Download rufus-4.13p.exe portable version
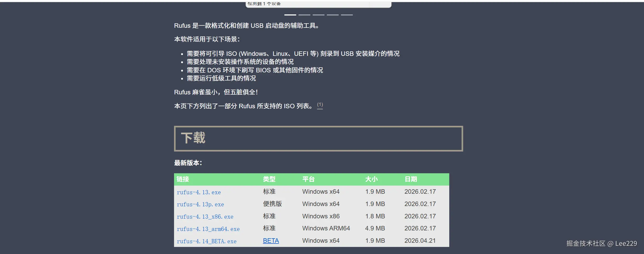The height and width of the screenshot is (254, 644). pos(200,204)
